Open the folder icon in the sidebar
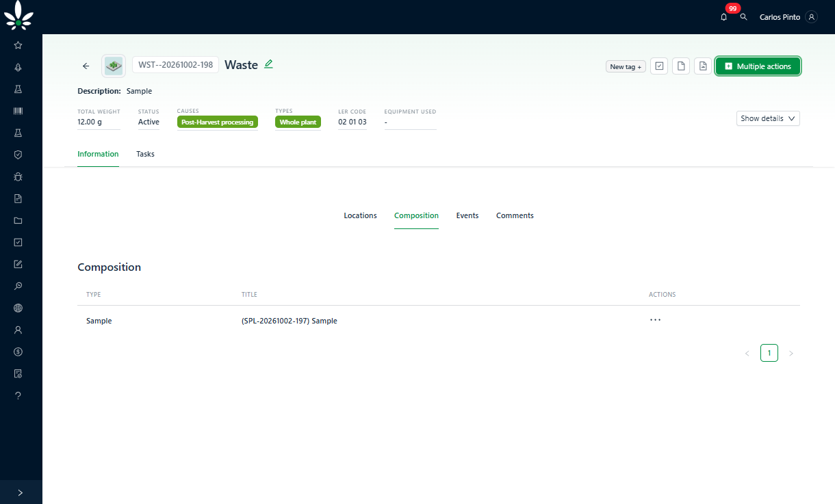This screenshot has width=835, height=504. pyautogui.click(x=18, y=220)
